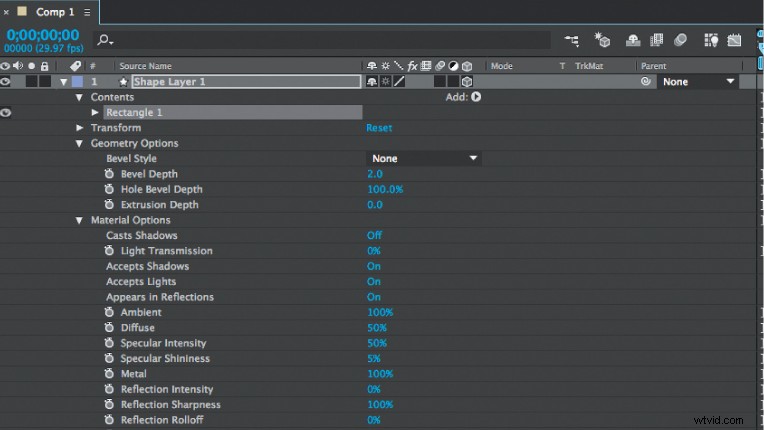Expand the Transform property group
Viewport: 764px width, 430px height.
80,128
